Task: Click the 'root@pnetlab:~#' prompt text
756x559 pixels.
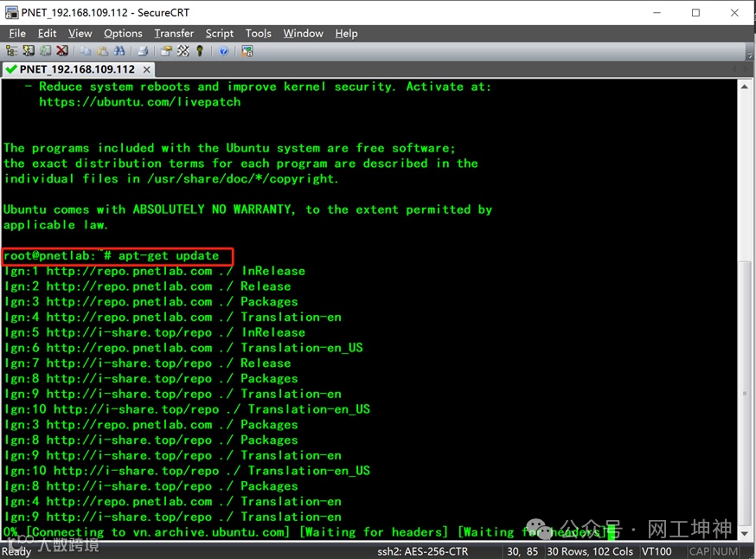Action: pos(57,255)
